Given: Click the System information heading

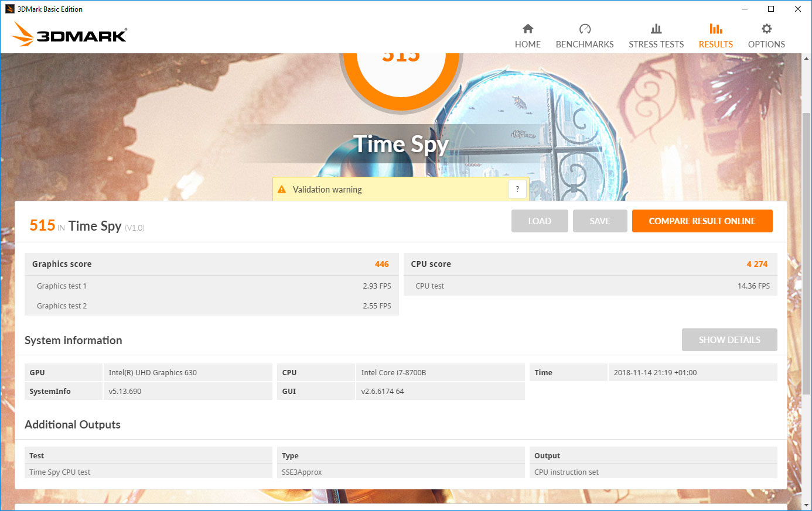Looking at the screenshot, I should pyautogui.click(x=73, y=341).
